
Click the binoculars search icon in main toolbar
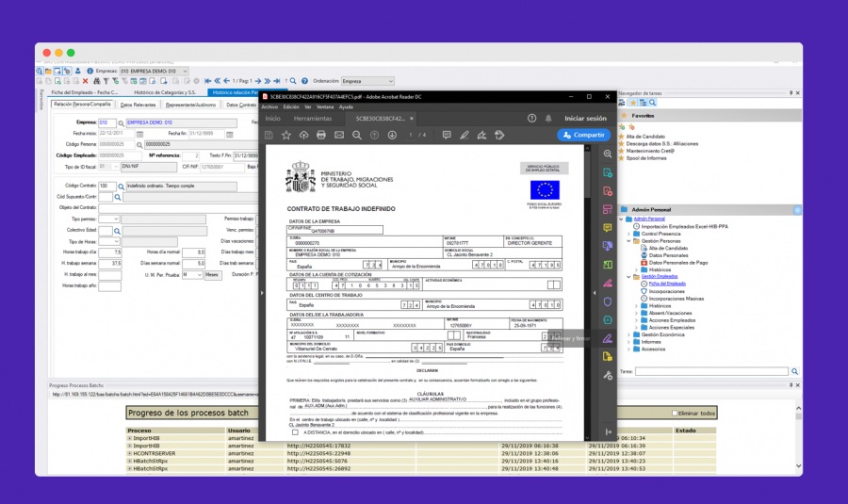97,81
